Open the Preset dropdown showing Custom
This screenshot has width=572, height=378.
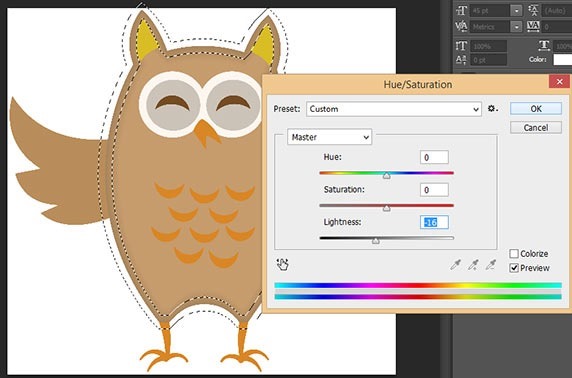[394, 109]
